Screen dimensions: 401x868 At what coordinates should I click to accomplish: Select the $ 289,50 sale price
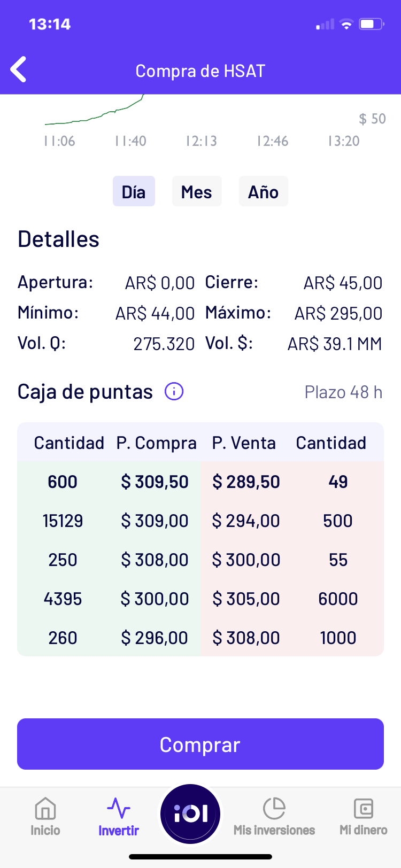[x=246, y=482]
